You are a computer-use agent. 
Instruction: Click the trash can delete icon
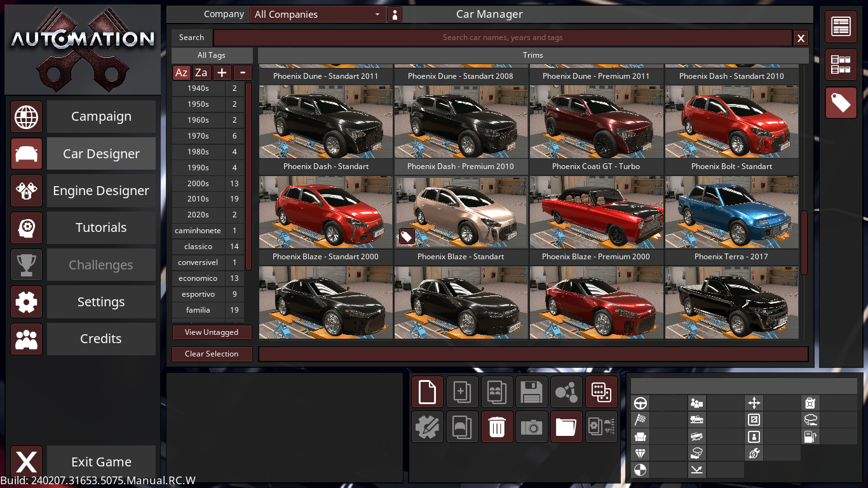pyautogui.click(x=496, y=426)
